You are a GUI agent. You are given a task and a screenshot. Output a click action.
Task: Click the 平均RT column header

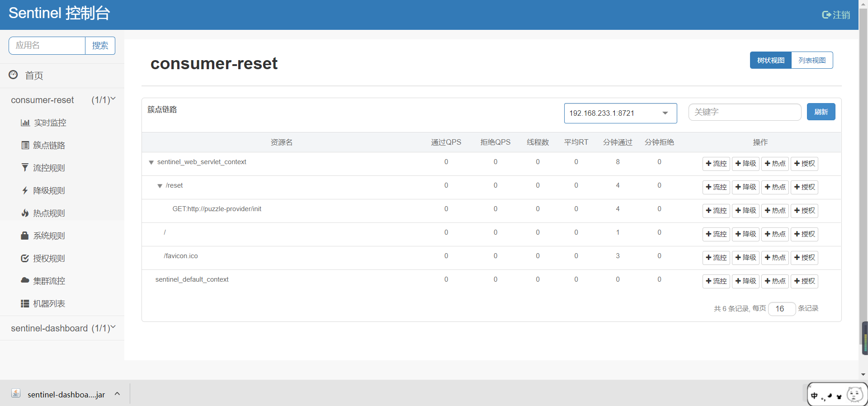[x=576, y=142]
